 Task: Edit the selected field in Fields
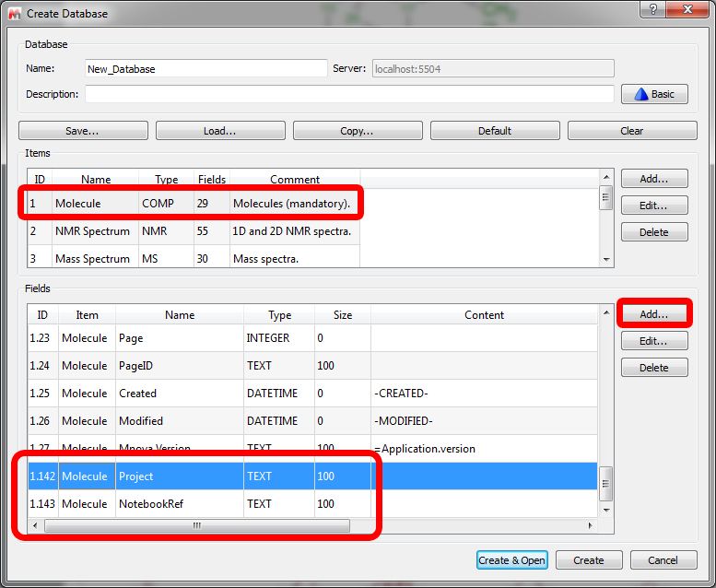tap(654, 341)
